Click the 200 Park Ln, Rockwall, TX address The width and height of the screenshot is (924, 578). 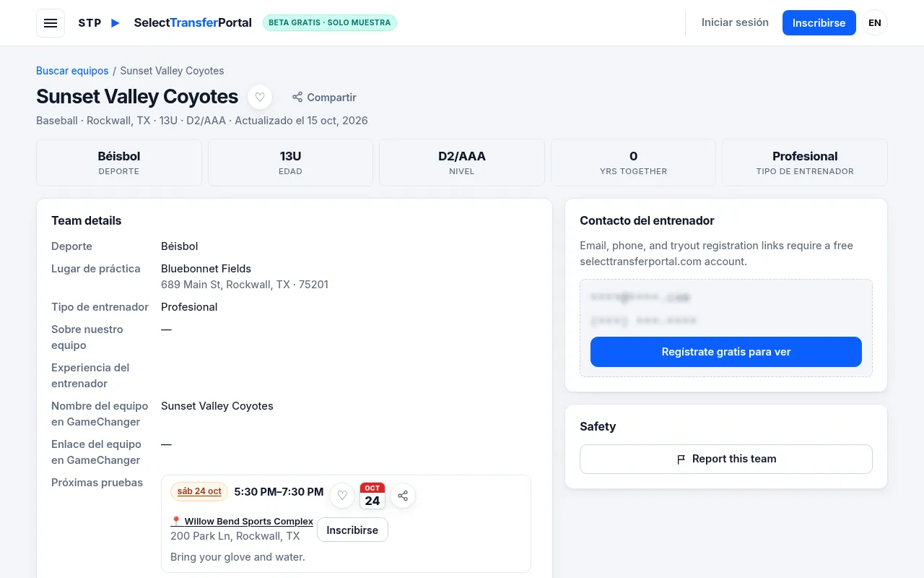235,536
